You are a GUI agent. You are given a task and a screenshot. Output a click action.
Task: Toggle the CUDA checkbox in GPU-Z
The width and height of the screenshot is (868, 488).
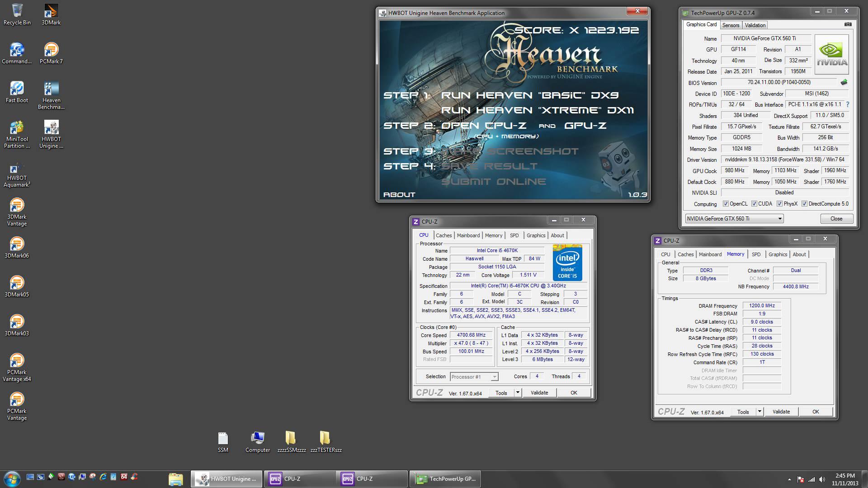[754, 204]
